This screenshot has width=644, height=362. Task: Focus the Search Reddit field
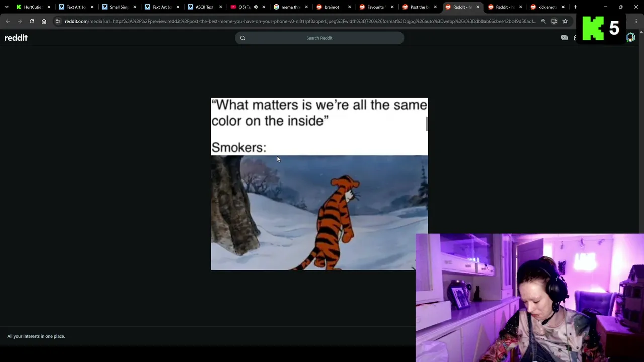[x=319, y=38]
